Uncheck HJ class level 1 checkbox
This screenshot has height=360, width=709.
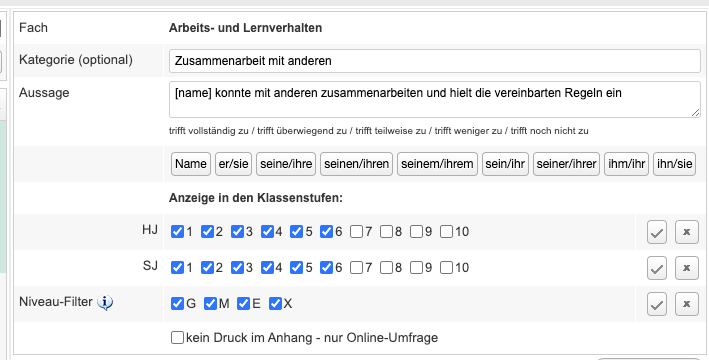pos(177,232)
